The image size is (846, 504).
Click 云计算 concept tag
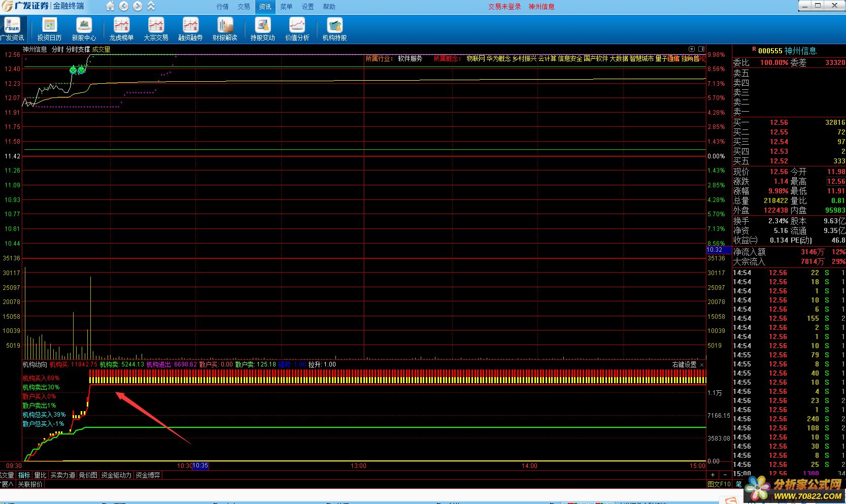pyautogui.click(x=547, y=58)
